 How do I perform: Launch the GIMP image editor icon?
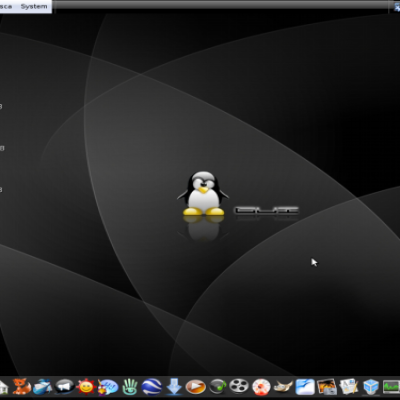click(x=283, y=387)
